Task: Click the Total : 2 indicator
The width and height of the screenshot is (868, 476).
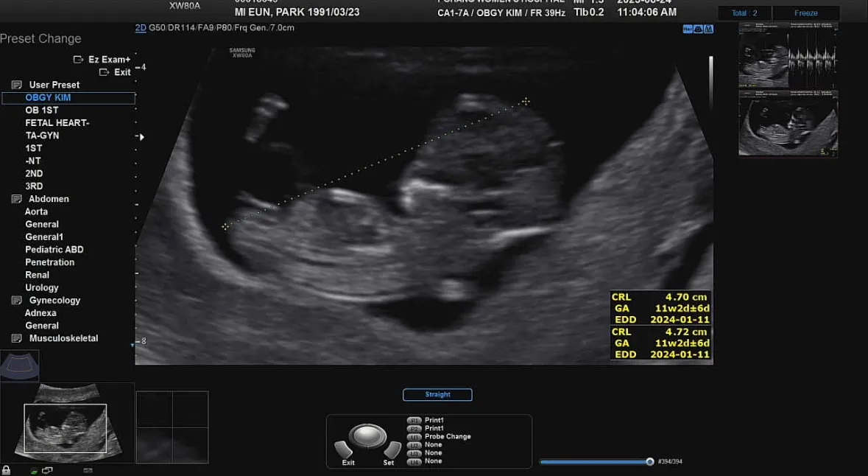Action: point(744,13)
